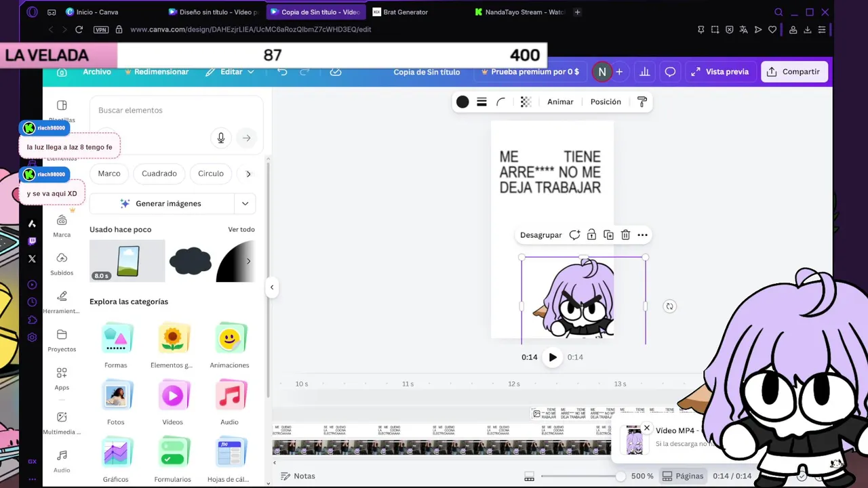Open the Proyectos sidebar panel
The image size is (868, 488).
[62, 340]
